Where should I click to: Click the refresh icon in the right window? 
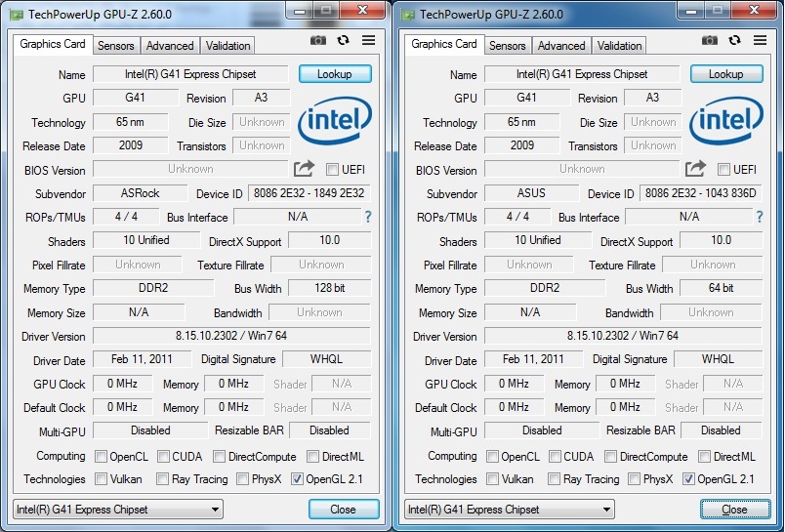coord(734,41)
